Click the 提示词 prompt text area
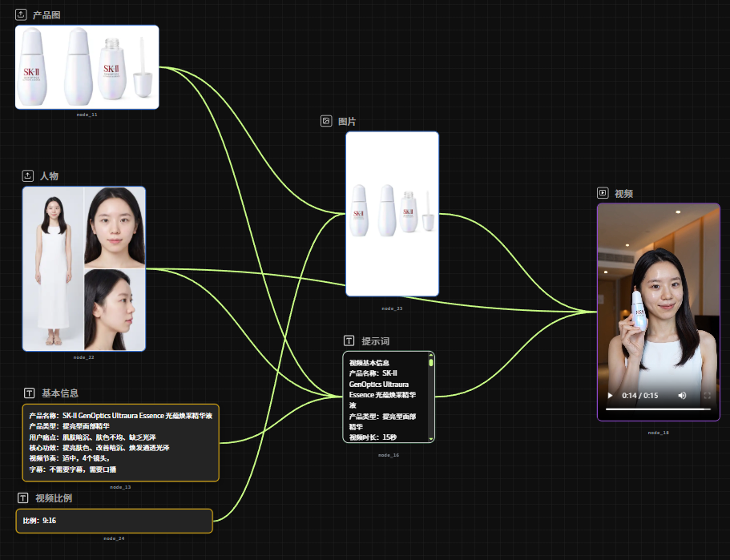730x560 pixels. [385, 397]
